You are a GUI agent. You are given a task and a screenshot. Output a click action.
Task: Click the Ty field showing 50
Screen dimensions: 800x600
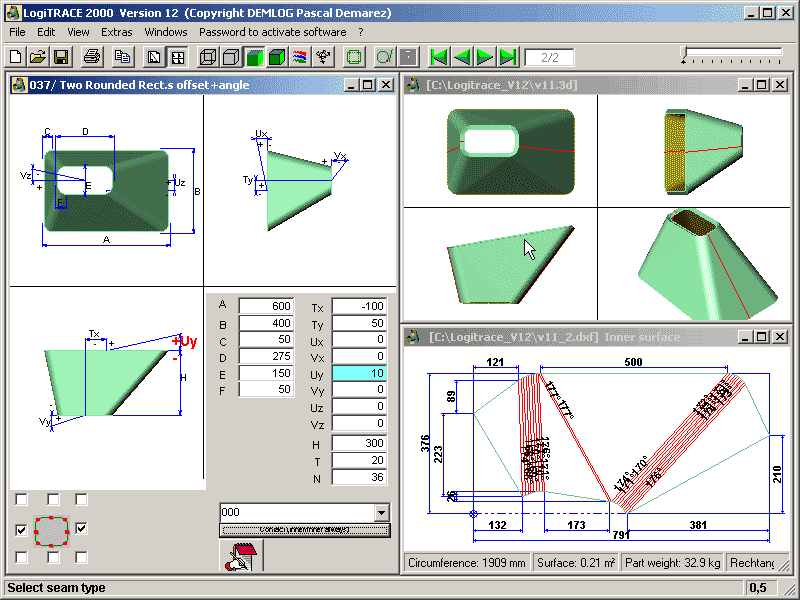[359, 323]
